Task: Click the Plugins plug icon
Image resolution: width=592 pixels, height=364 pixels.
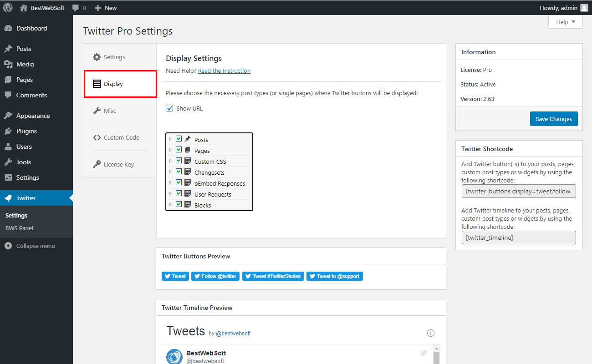Action: [x=8, y=131]
